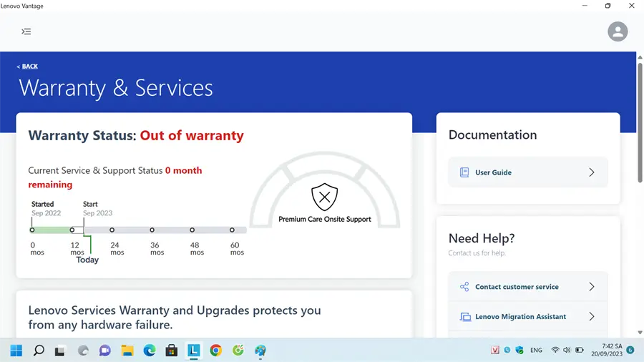Open the green Coc Coc browser taskbar icon
Image resolution: width=644 pixels, height=362 pixels.
coord(238,350)
